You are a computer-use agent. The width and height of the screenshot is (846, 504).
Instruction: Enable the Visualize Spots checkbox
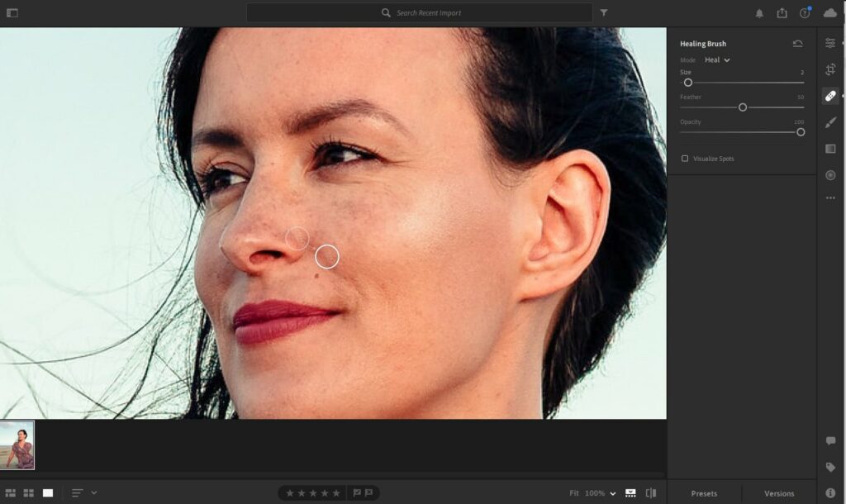(x=685, y=159)
